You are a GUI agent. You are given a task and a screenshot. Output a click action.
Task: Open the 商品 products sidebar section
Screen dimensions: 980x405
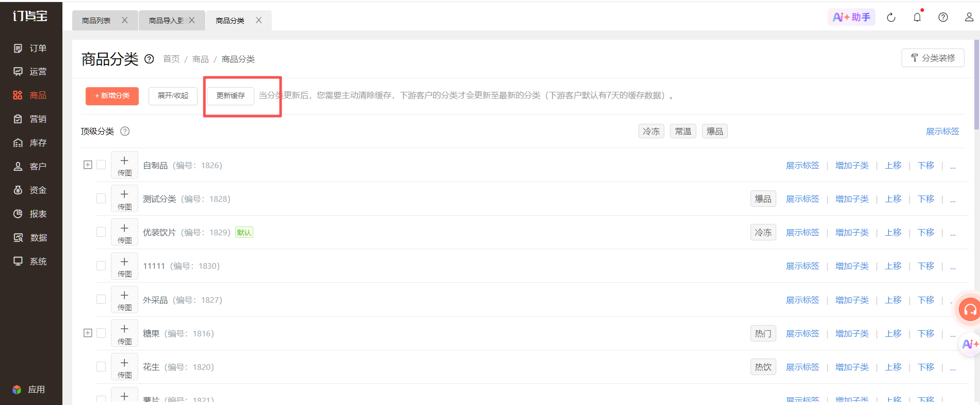pyautogui.click(x=30, y=95)
